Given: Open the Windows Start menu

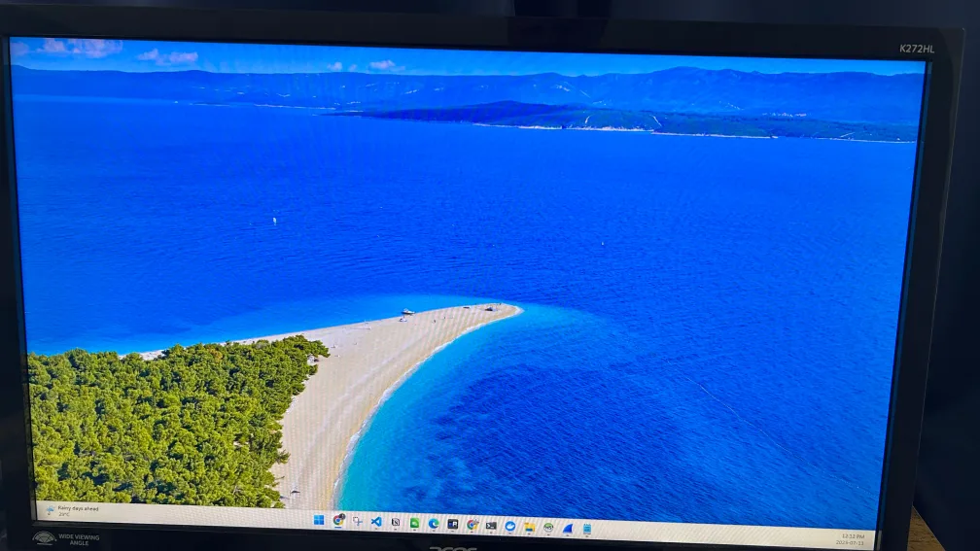Looking at the screenshot, I should point(319,520).
